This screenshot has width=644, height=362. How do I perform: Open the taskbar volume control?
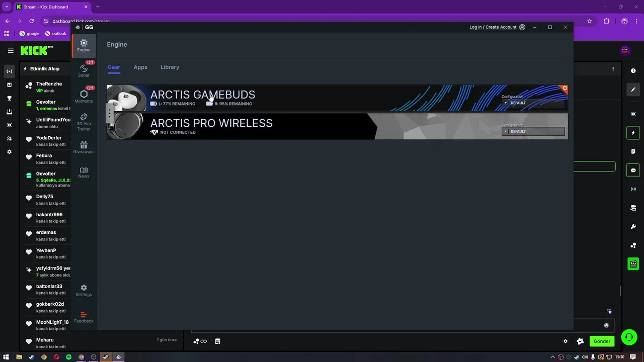(x=585, y=357)
